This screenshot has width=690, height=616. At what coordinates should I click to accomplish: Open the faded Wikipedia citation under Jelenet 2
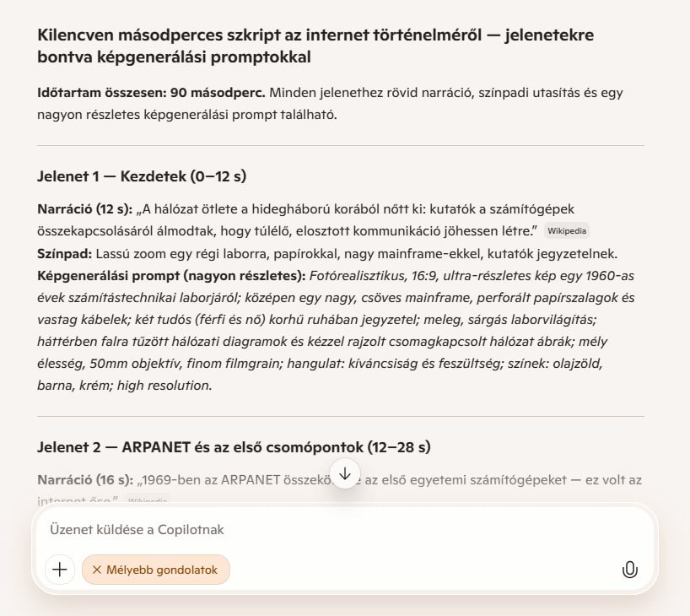pyautogui.click(x=148, y=500)
